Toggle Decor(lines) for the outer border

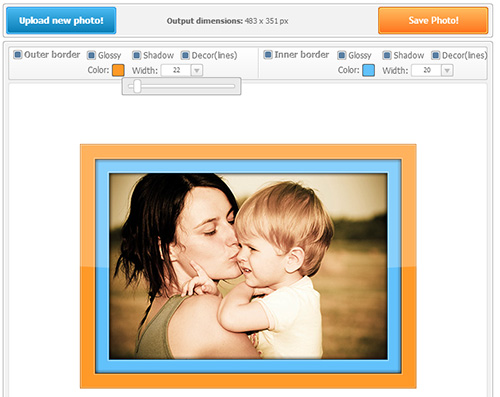tap(185, 55)
